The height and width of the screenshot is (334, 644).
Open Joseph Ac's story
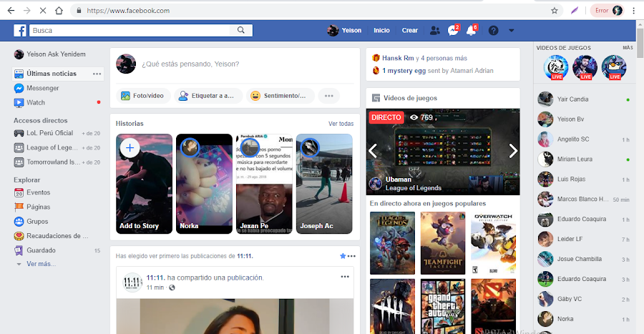point(324,184)
